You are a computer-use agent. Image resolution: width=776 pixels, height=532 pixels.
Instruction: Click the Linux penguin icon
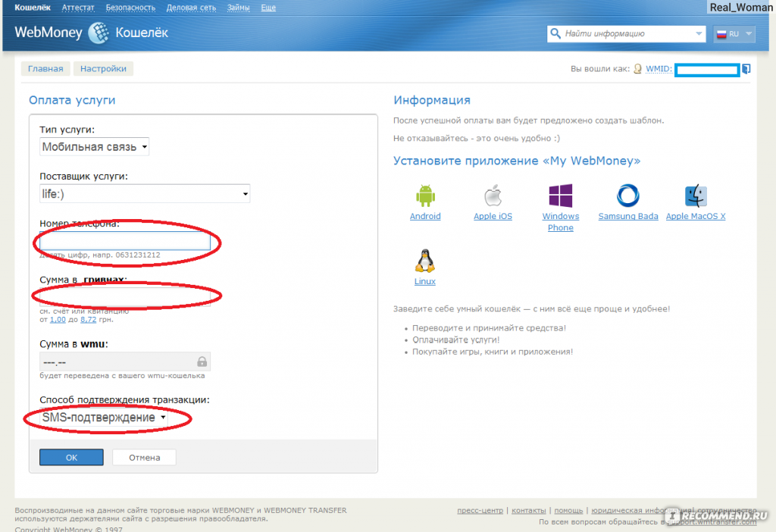(424, 261)
